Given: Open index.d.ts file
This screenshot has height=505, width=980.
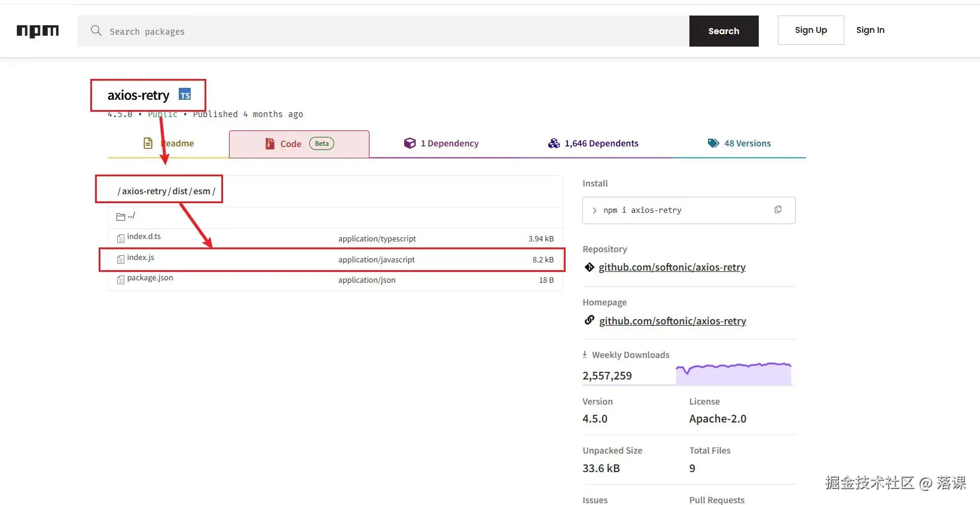Looking at the screenshot, I should [144, 237].
